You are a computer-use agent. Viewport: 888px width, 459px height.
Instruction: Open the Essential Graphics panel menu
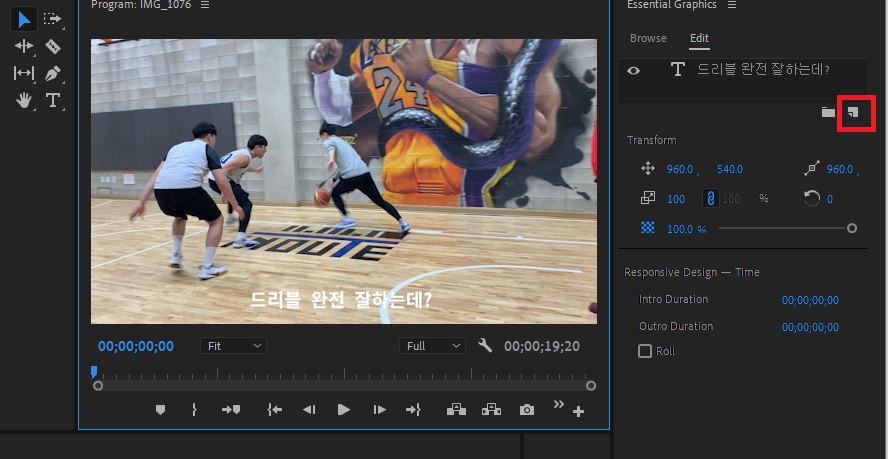[732, 5]
